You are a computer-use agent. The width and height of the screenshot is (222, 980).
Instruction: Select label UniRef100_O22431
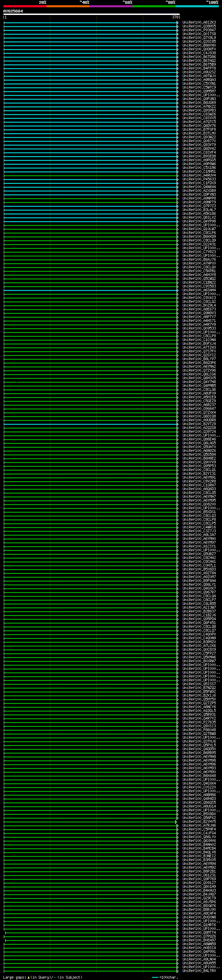click(199, 244)
